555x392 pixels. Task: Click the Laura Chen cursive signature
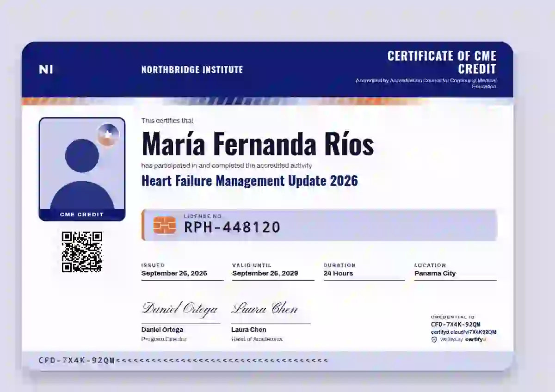pos(265,308)
